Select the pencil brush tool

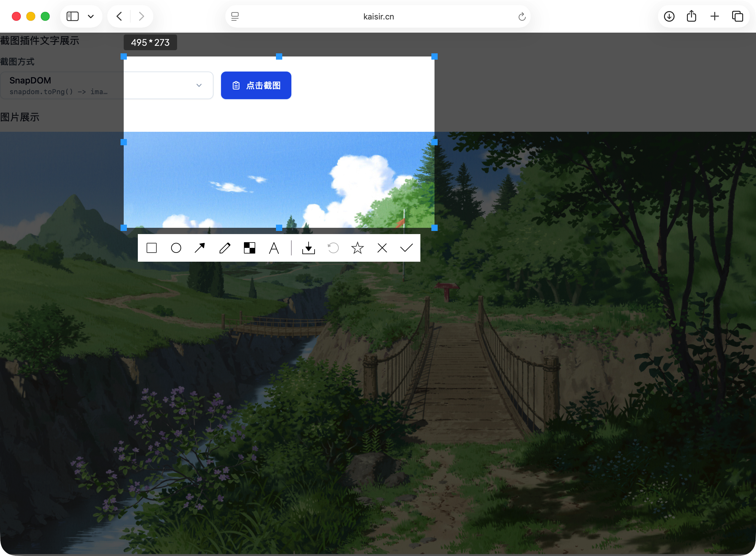pos(224,248)
